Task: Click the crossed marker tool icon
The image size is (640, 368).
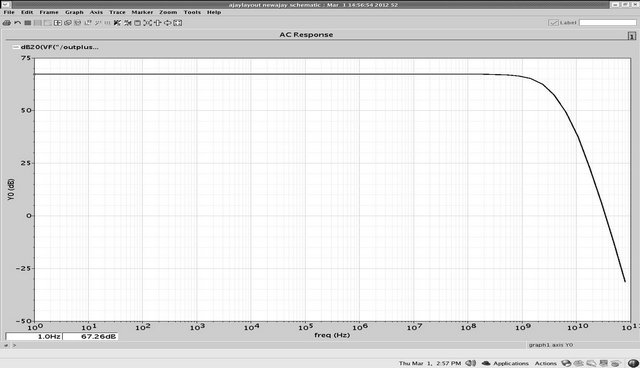Action: click(117, 23)
